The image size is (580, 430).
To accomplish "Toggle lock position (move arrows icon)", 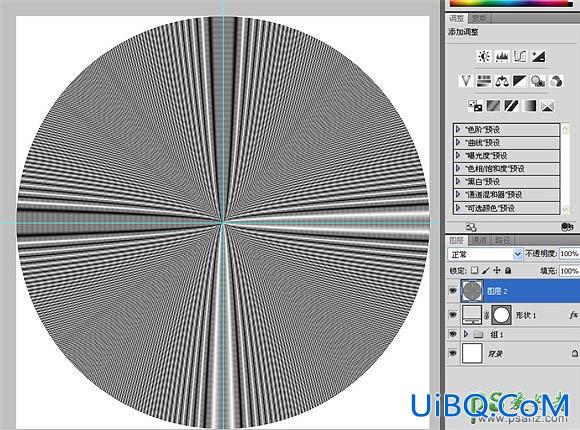I will point(497,271).
